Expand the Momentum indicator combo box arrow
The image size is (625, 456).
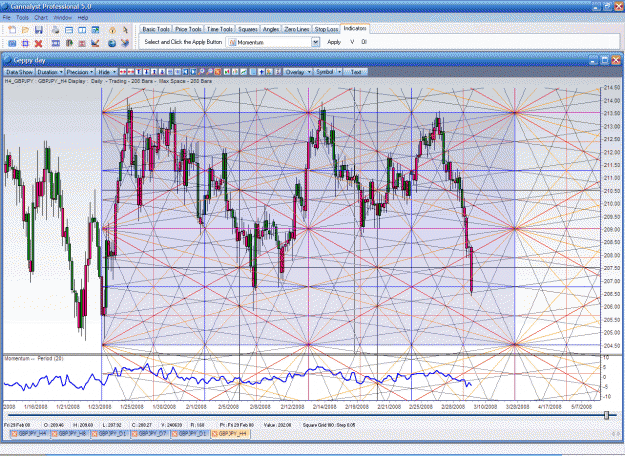[x=315, y=42]
